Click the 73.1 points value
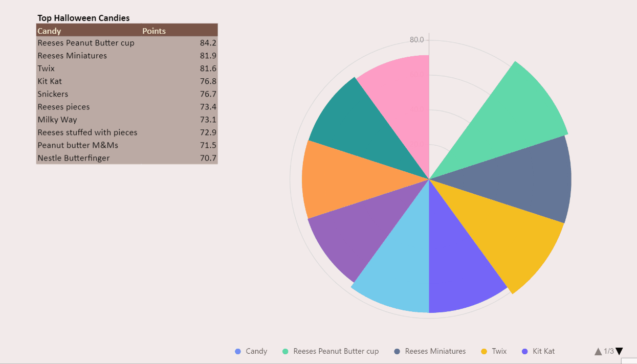This screenshot has height=364, width=637. (x=208, y=120)
